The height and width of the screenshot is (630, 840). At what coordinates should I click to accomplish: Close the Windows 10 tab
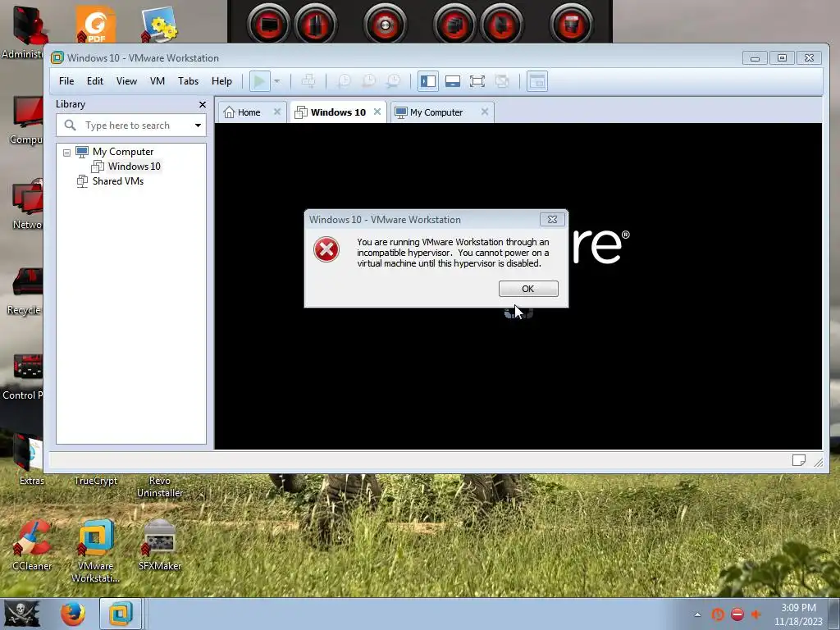point(377,112)
